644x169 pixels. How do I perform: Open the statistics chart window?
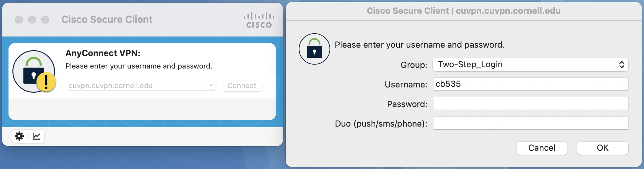tap(36, 136)
